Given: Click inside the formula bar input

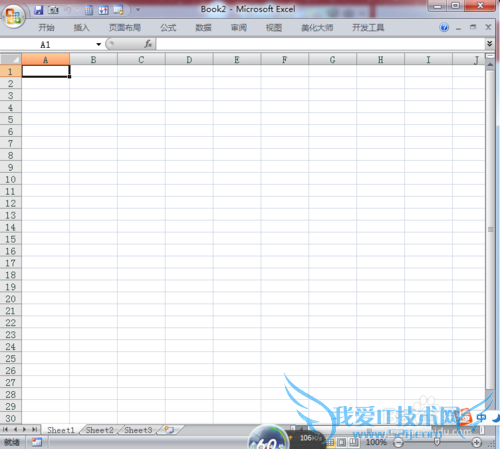Looking at the screenshot, I should (321, 44).
